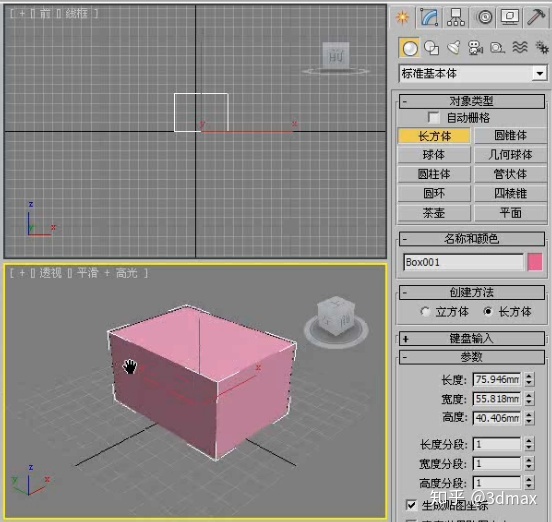The image size is (552, 522).
Task: Open the Hierarchy panel tab
Action: (x=456, y=17)
